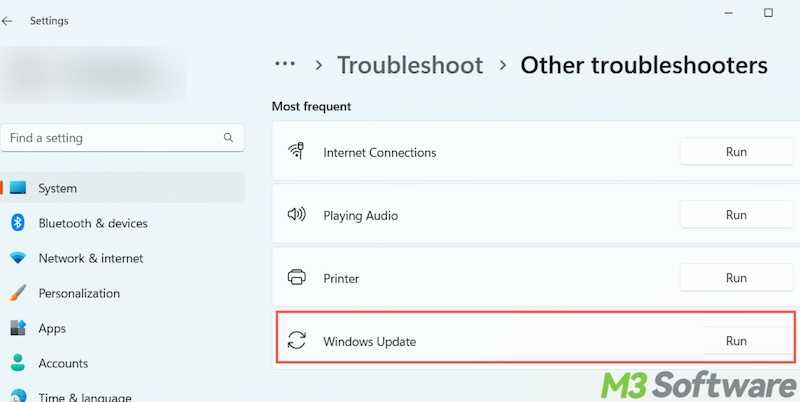Click the Network wifi icon
This screenshot has width=800, height=402.
[18, 258]
